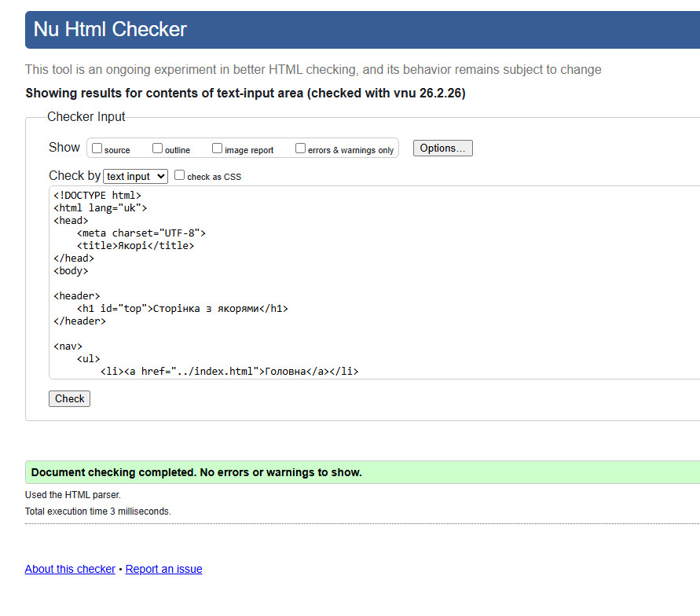Click the index.html list item code line

[x=229, y=372]
